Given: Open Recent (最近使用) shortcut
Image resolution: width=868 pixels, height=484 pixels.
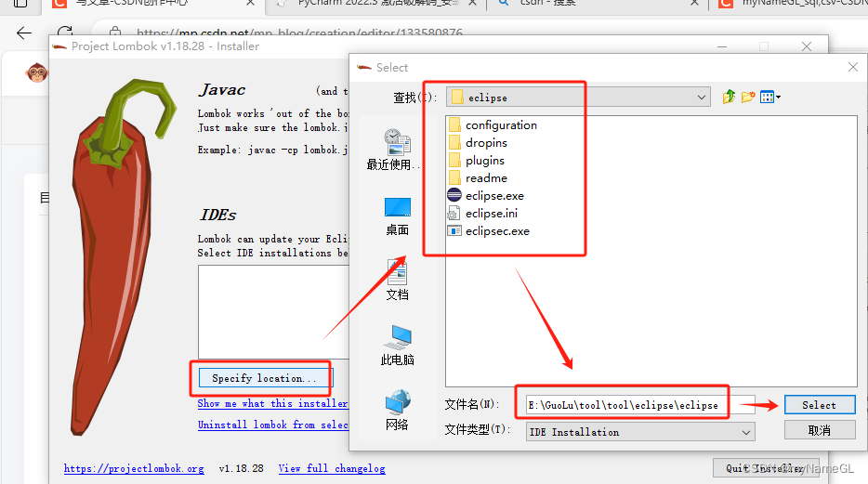Looking at the screenshot, I should [x=395, y=150].
